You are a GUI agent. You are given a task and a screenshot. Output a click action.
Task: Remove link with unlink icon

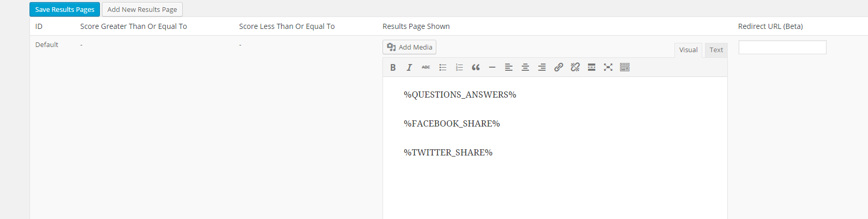[575, 67]
